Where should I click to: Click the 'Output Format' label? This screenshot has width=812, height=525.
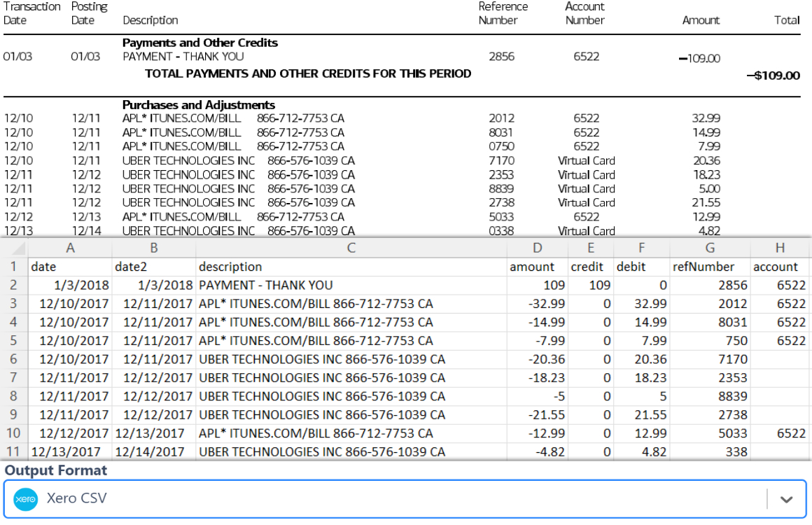[x=56, y=470]
